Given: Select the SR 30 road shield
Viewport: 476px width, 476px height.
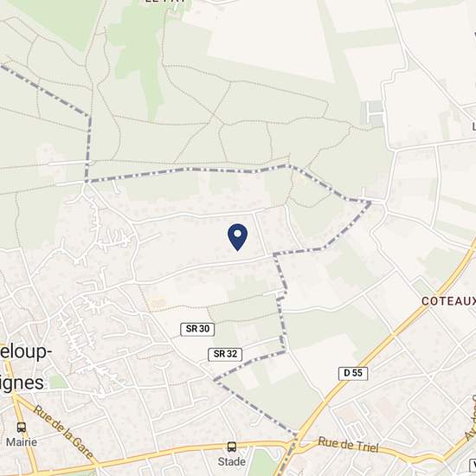Looking at the screenshot, I should coord(197,330).
